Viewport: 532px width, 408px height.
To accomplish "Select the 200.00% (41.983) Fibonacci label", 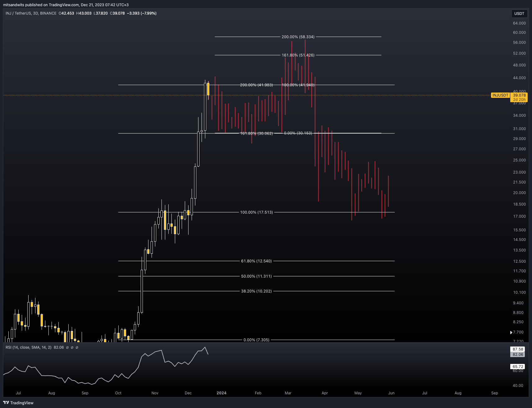I will (257, 85).
